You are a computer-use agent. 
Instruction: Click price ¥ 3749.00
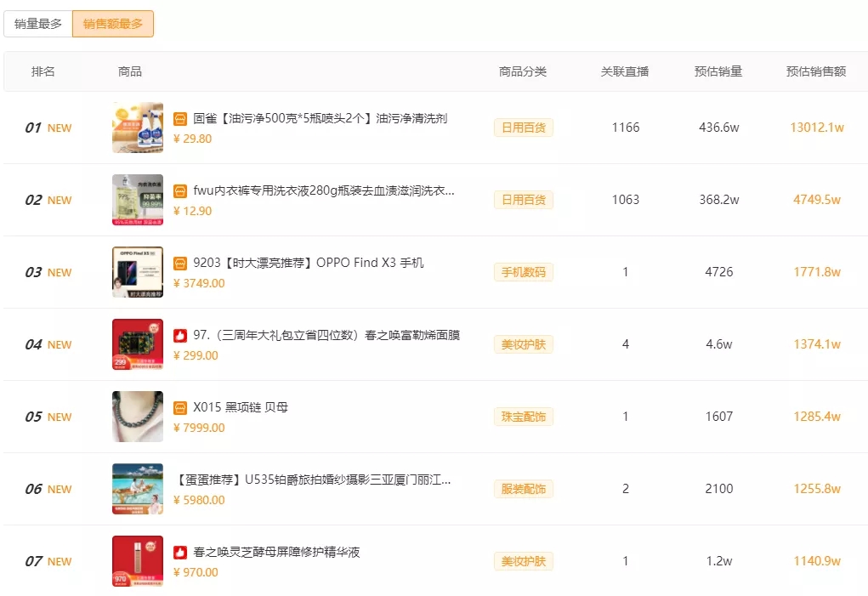pos(199,283)
